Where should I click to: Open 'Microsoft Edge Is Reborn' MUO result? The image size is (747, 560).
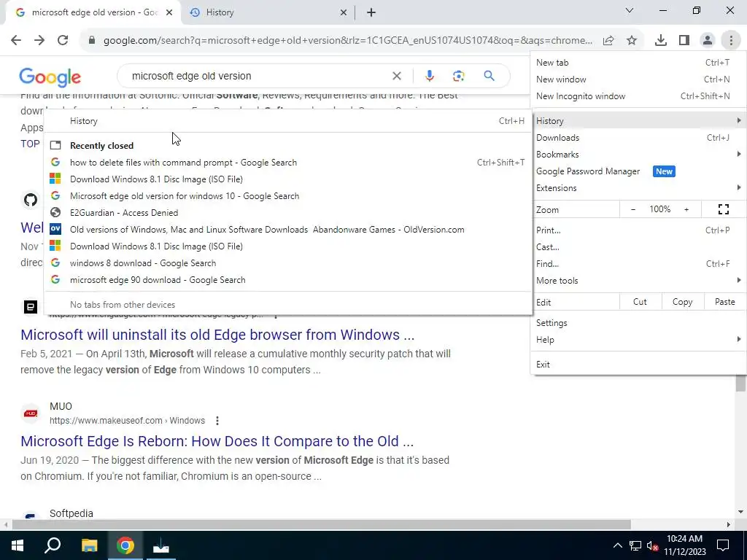pyautogui.click(x=217, y=441)
